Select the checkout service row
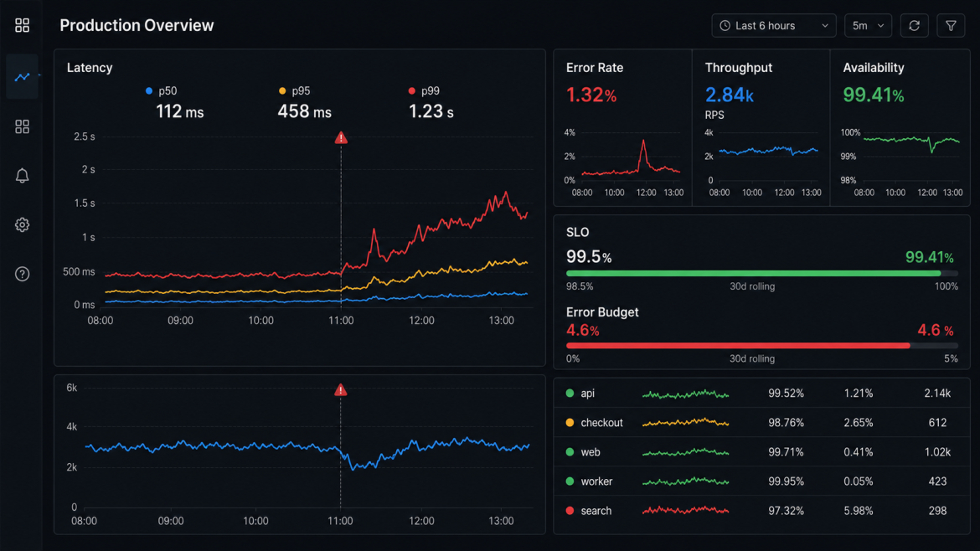The height and width of the screenshot is (551, 980). click(x=761, y=422)
